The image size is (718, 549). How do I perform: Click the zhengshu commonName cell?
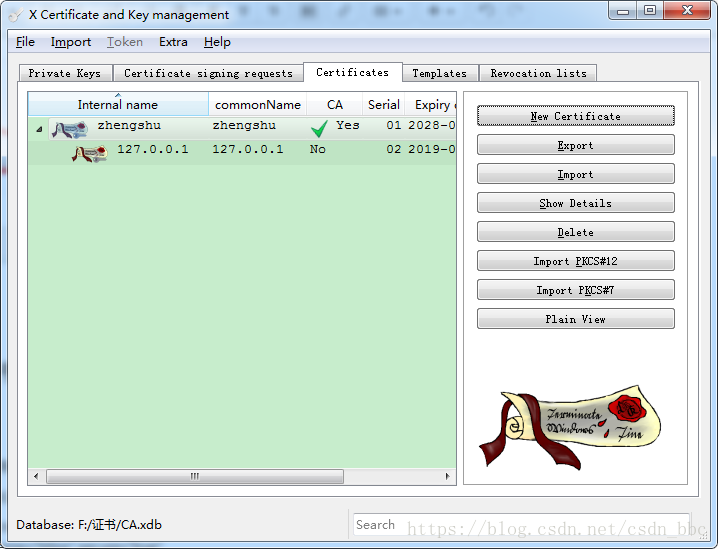[x=244, y=125]
